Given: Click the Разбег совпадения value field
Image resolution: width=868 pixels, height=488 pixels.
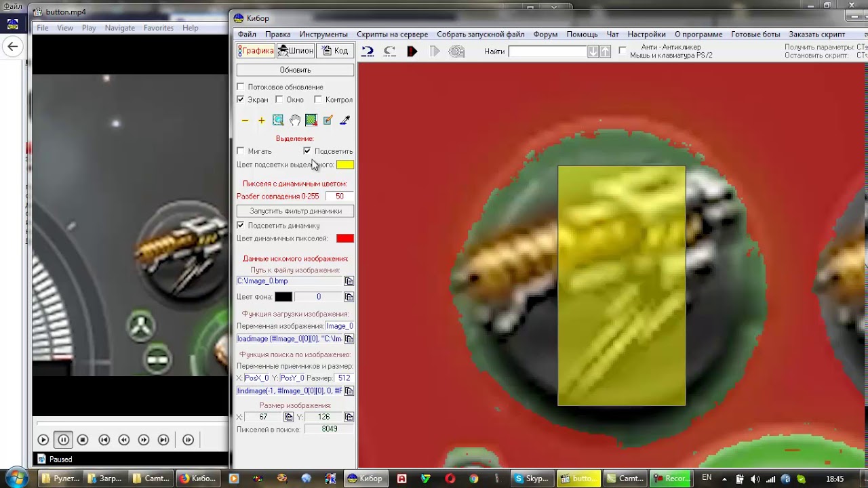Looking at the screenshot, I should point(339,197).
